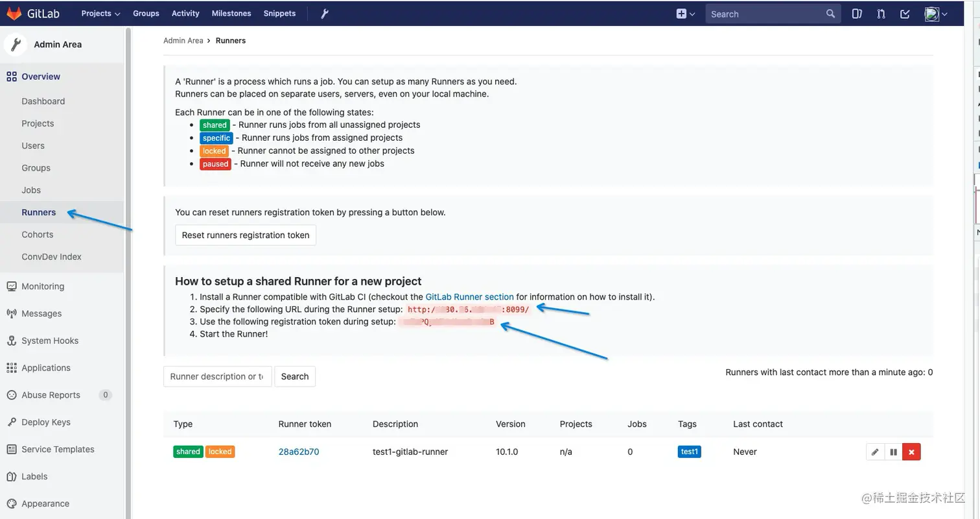Image resolution: width=980 pixels, height=519 pixels.
Task: Click the Admin Area breadcrumb link
Action: tap(183, 40)
